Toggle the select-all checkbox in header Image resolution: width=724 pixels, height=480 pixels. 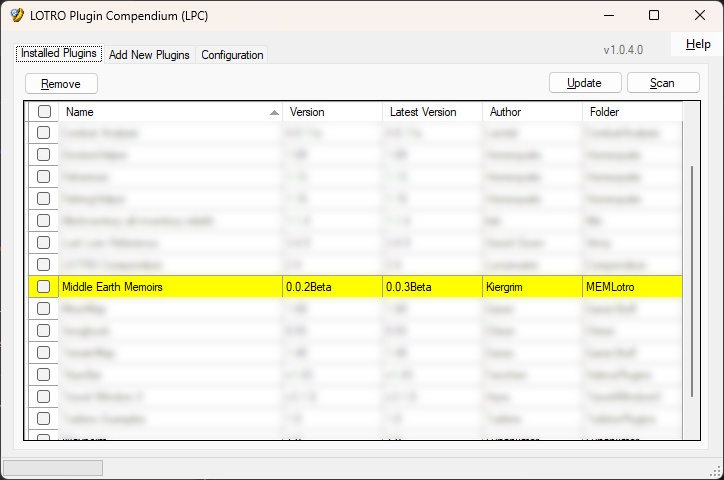(x=44, y=112)
